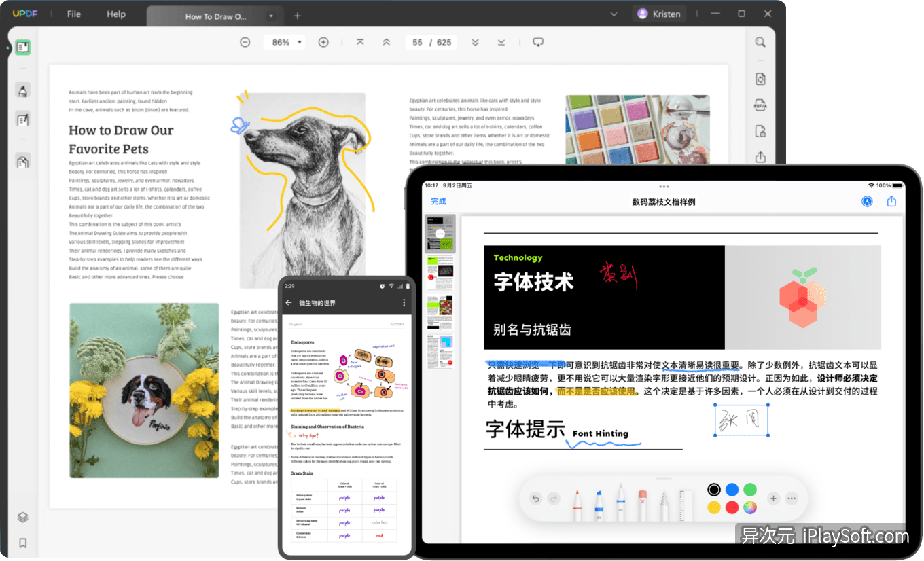Open the Layers icon at bottom left
The image size is (924, 561).
coord(22,517)
